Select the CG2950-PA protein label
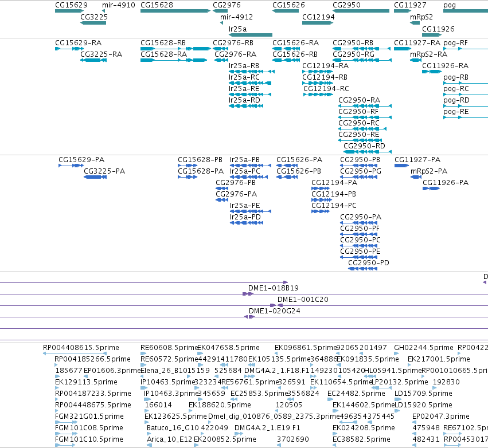The image size is (488, 448). [361, 217]
